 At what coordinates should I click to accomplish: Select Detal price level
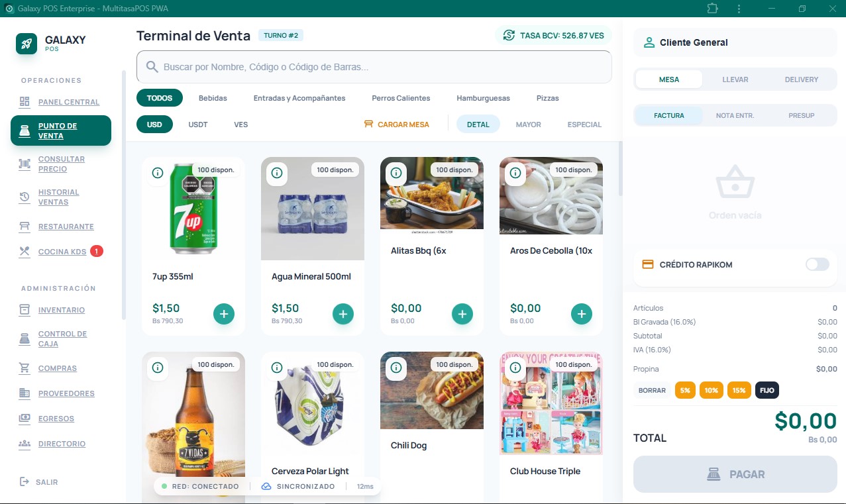[478, 125]
